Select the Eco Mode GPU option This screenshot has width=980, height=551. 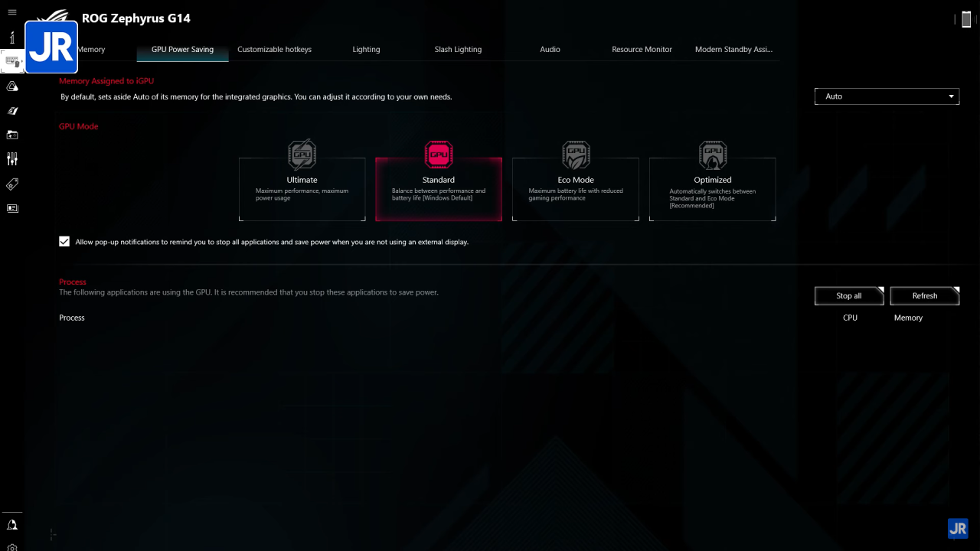(576, 188)
